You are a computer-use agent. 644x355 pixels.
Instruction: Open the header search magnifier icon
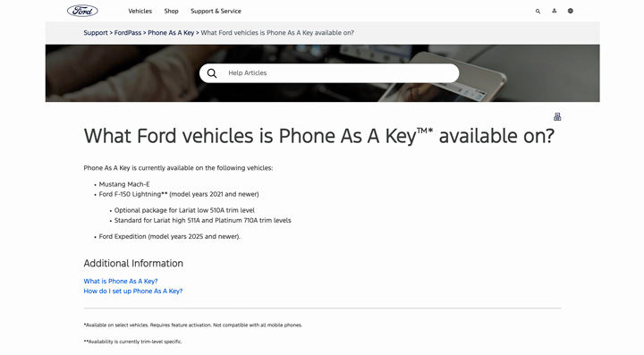point(538,11)
